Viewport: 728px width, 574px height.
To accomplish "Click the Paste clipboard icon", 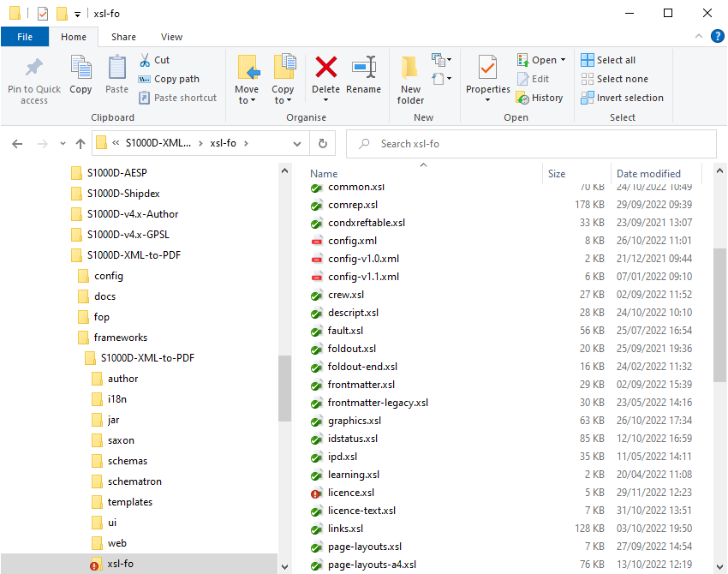I will pyautogui.click(x=116, y=68).
